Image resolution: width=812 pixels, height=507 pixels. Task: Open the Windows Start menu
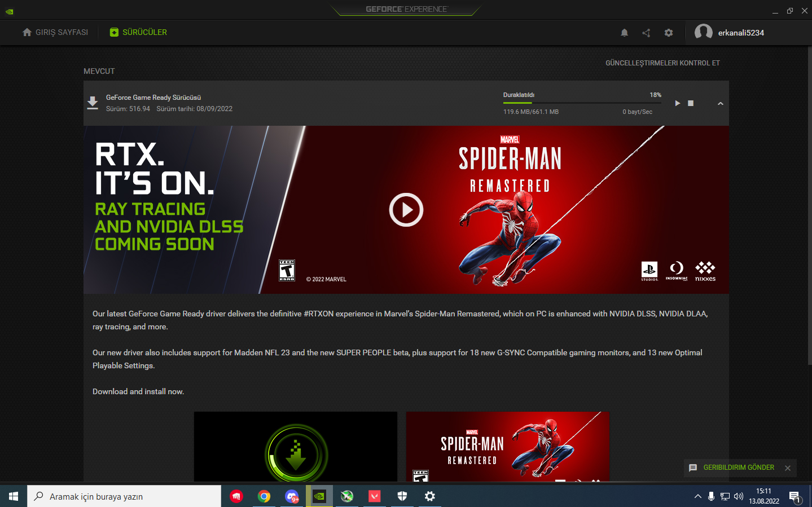[14, 496]
